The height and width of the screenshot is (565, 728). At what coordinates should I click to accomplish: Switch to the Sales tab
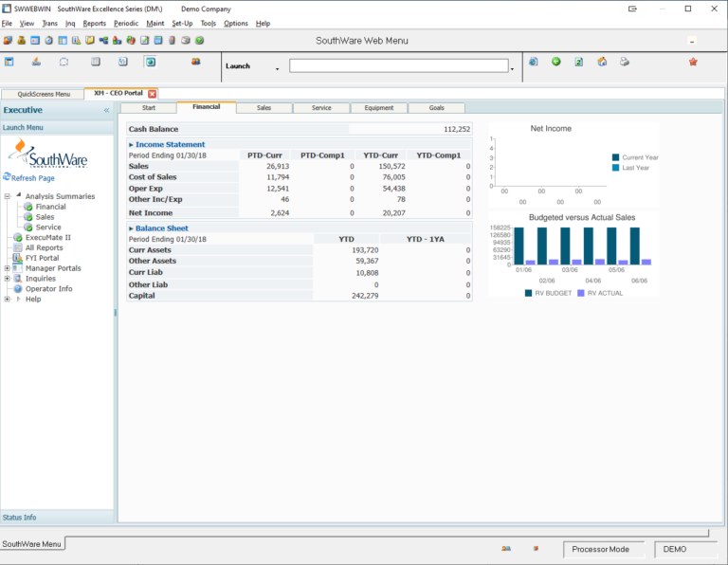coord(264,108)
